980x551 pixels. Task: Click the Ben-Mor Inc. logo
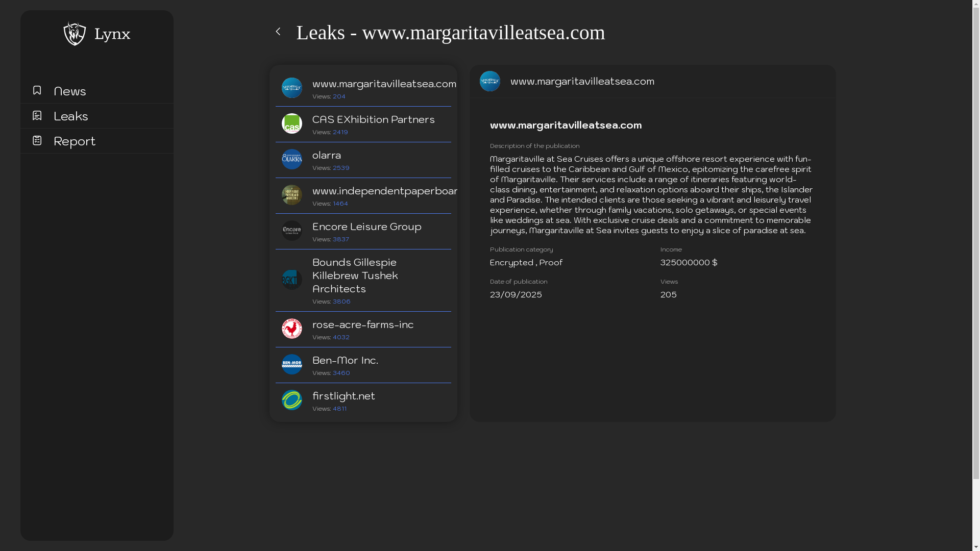pos(292,364)
